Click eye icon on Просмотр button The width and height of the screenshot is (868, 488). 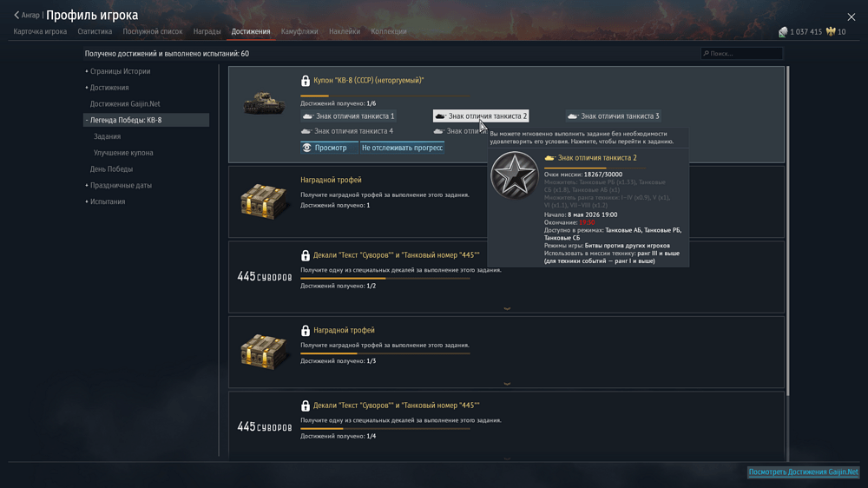307,148
